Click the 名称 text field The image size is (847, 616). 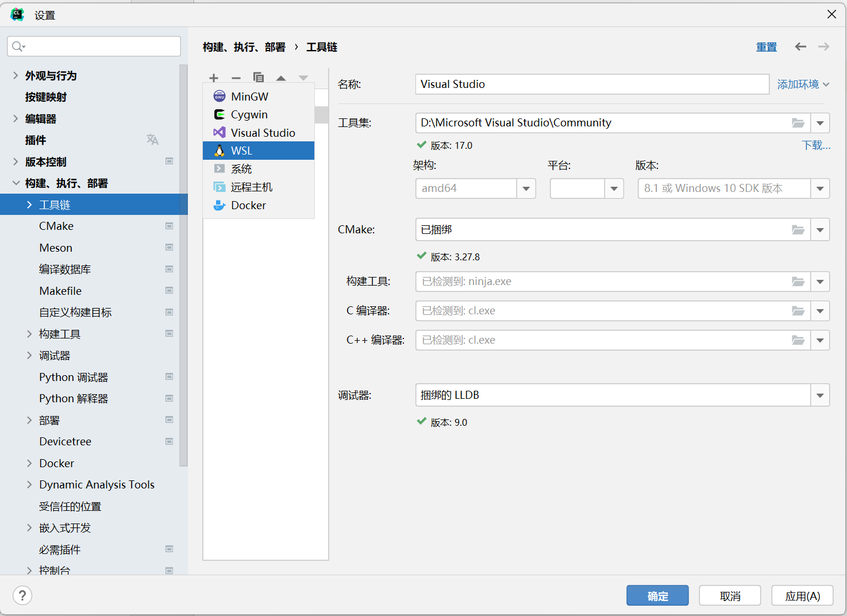[592, 84]
